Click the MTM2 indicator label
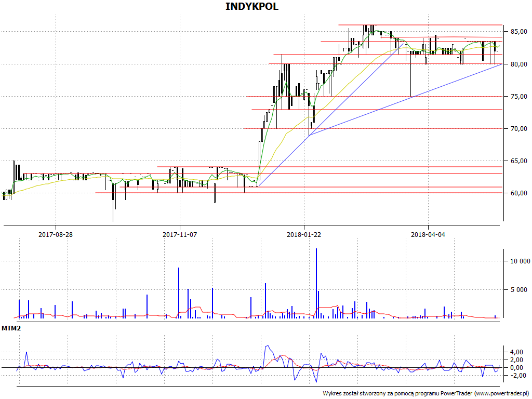 click(x=11, y=328)
